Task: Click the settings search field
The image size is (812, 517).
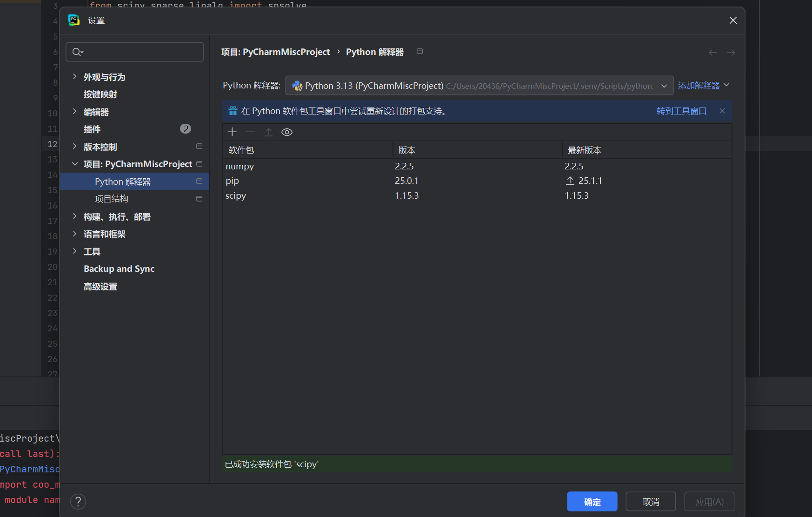Action: click(x=134, y=52)
